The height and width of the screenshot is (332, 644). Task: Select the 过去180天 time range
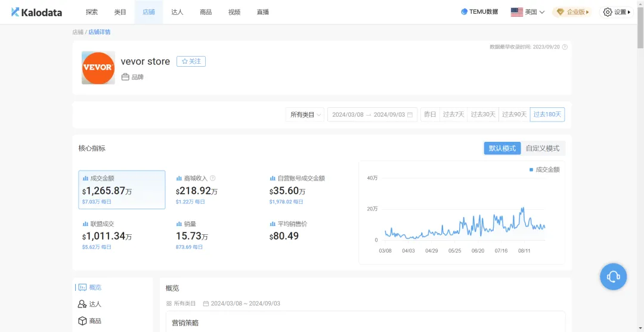coord(547,114)
